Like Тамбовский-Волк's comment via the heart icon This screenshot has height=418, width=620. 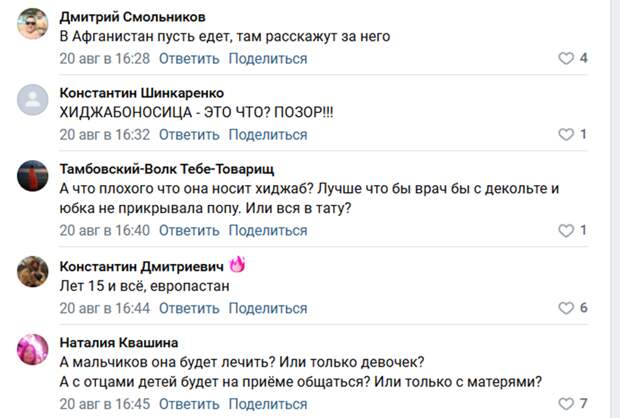pos(567,231)
